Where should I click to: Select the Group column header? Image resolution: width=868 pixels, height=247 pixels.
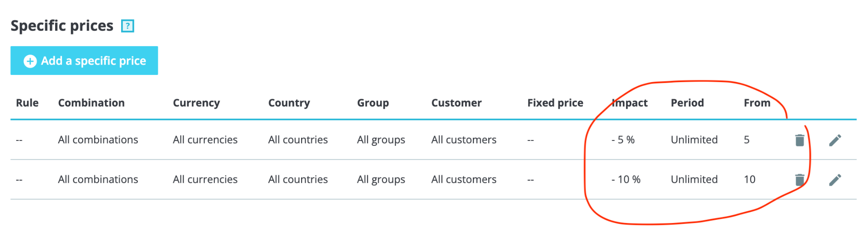coord(373,103)
